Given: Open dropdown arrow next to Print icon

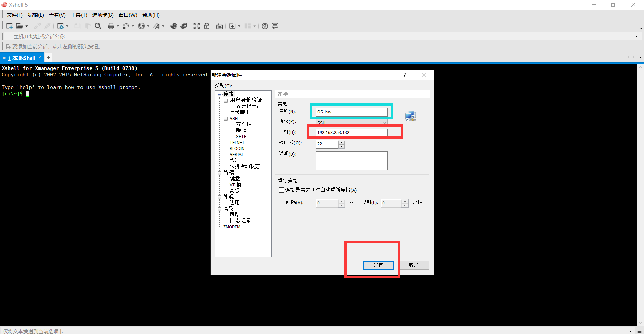Looking at the screenshot, I should (x=118, y=26).
